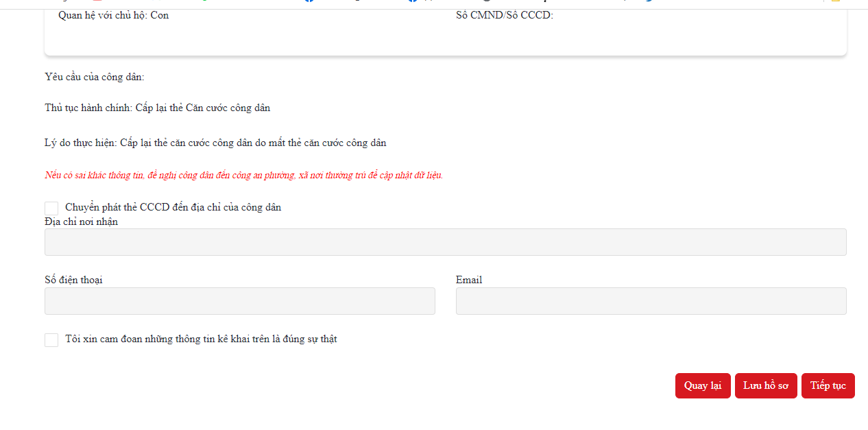The height and width of the screenshot is (430, 868).
Task: Click the 'Quan hệ với chủ hộ: Con' text
Action: [x=113, y=15]
